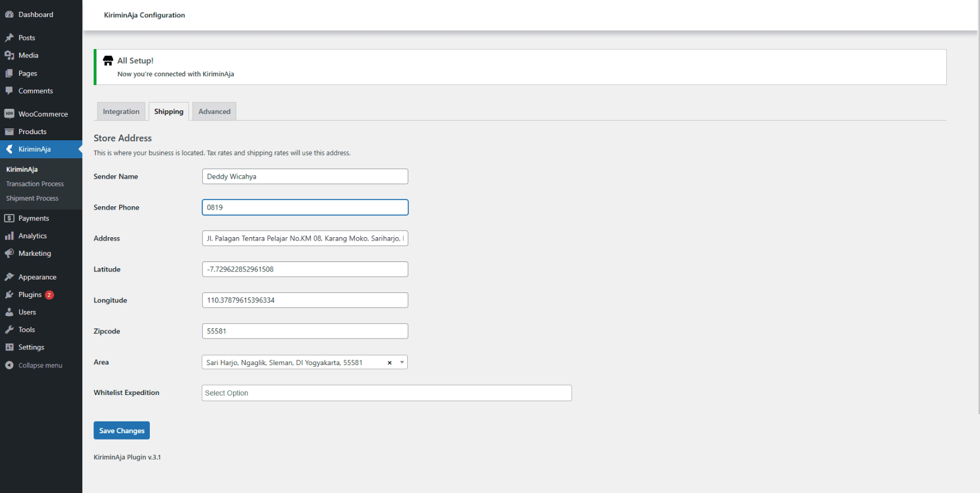Open the Products menu item
The width and height of the screenshot is (980, 493).
coord(41,132)
